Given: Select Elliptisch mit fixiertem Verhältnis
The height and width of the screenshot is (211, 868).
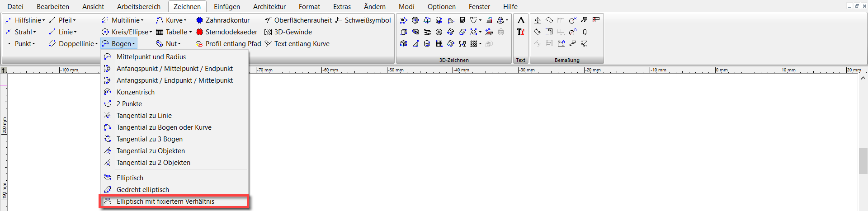Looking at the screenshot, I should click(x=175, y=202).
